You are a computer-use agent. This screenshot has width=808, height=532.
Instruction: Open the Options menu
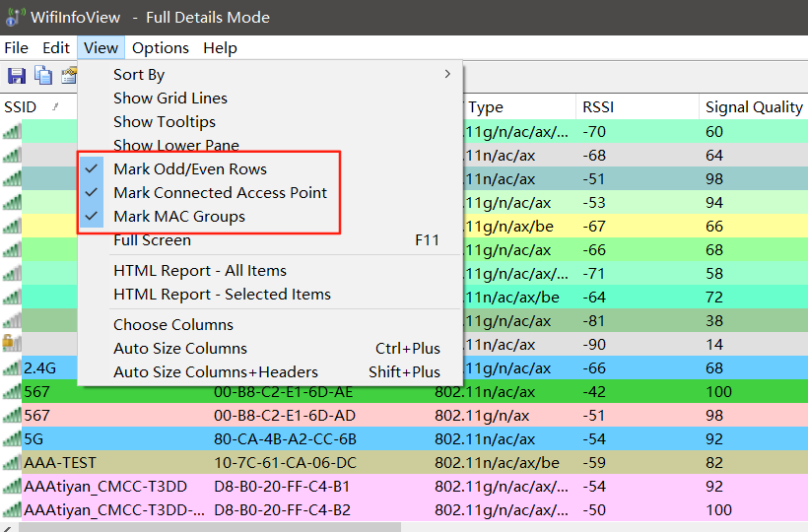point(161,48)
